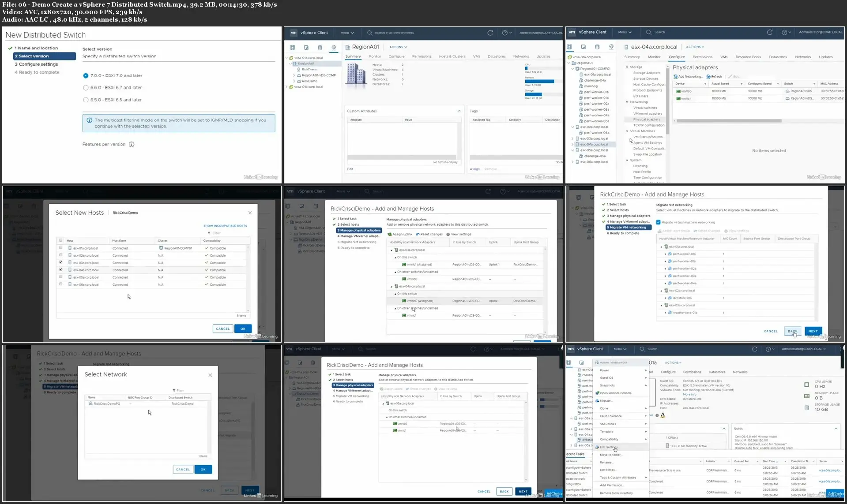Check esx-01a.corp.local in Select New Hosts
This screenshot has height=504, width=847.
[60, 248]
